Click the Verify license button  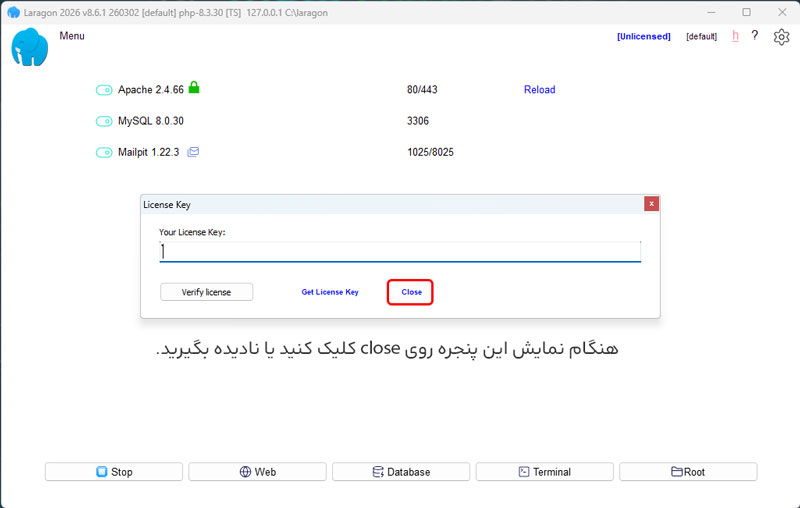pyautogui.click(x=206, y=292)
